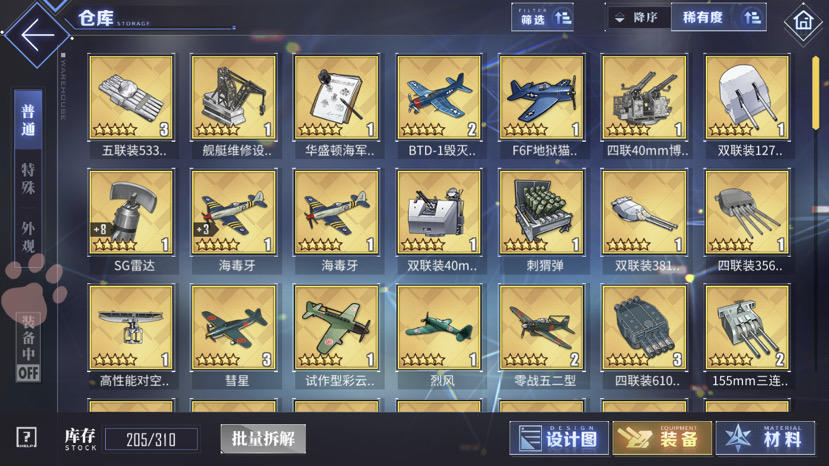
Task: Return to home via house icon
Action: (x=803, y=22)
